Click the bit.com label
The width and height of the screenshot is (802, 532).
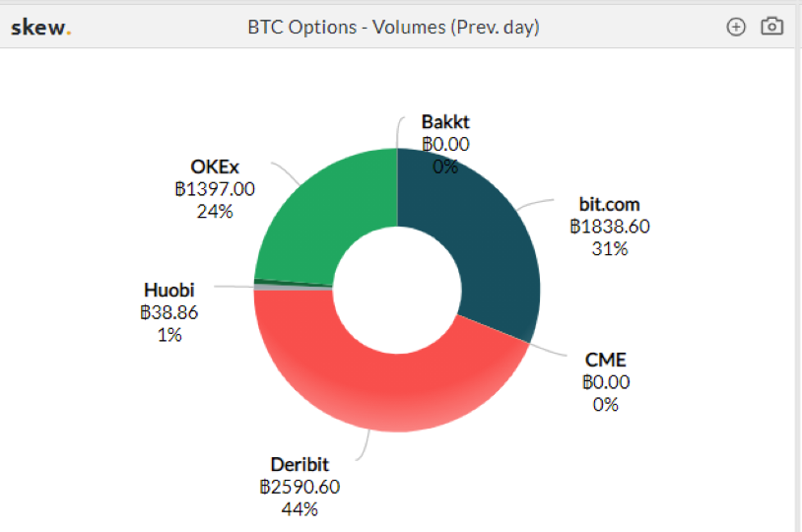(609, 205)
